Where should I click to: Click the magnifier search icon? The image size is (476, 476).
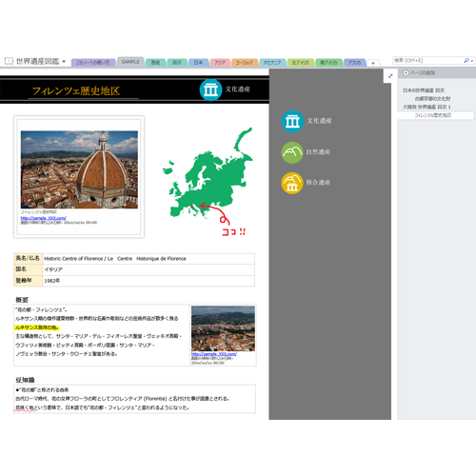466,60
